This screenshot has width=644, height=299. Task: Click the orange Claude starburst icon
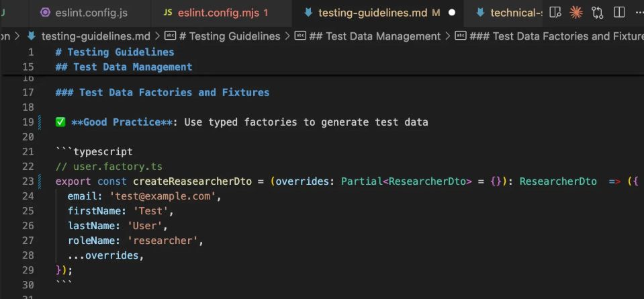[x=576, y=12]
